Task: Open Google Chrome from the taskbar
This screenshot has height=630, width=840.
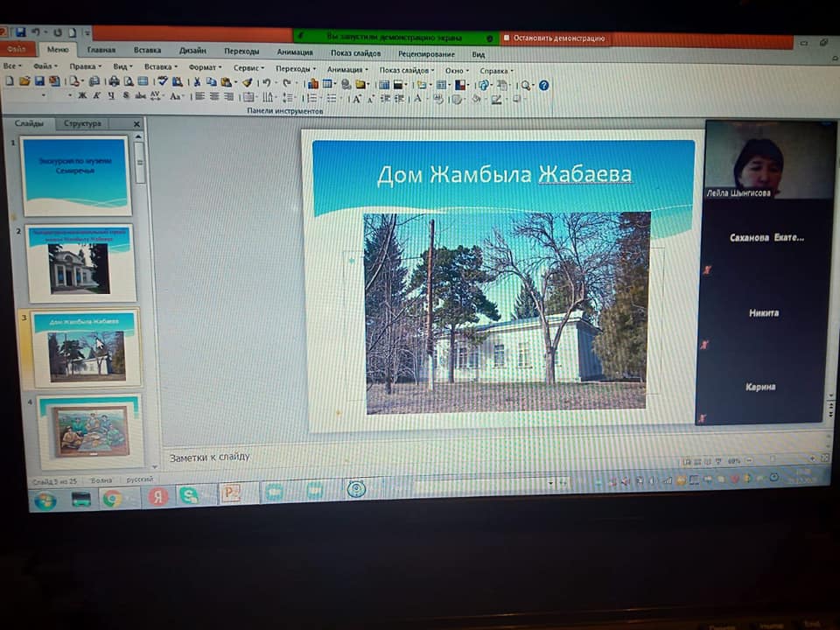Action: (x=111, y=498)
